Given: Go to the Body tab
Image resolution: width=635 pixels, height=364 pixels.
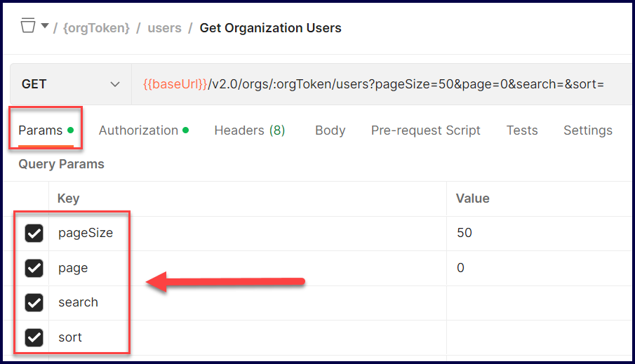Looking at the screenshot, I should coord(330,130).
